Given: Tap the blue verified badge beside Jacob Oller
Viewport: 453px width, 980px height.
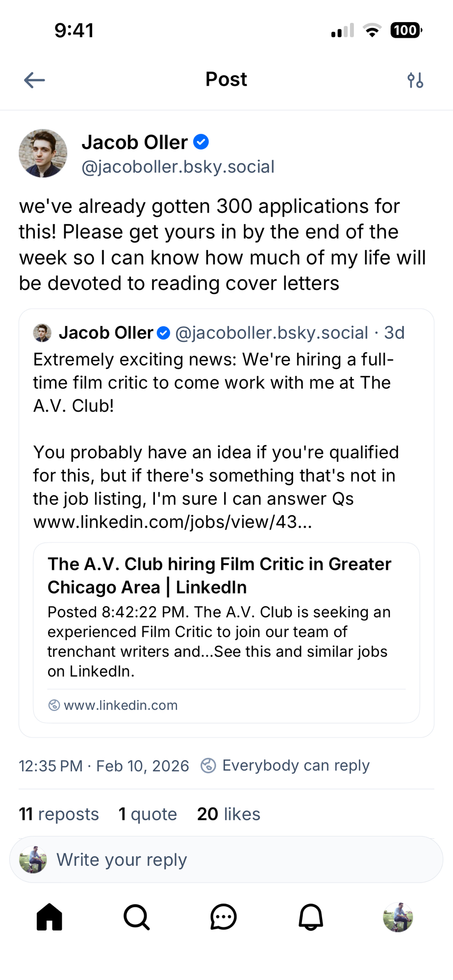Looking at the screenshot, I should pos(201,142).
